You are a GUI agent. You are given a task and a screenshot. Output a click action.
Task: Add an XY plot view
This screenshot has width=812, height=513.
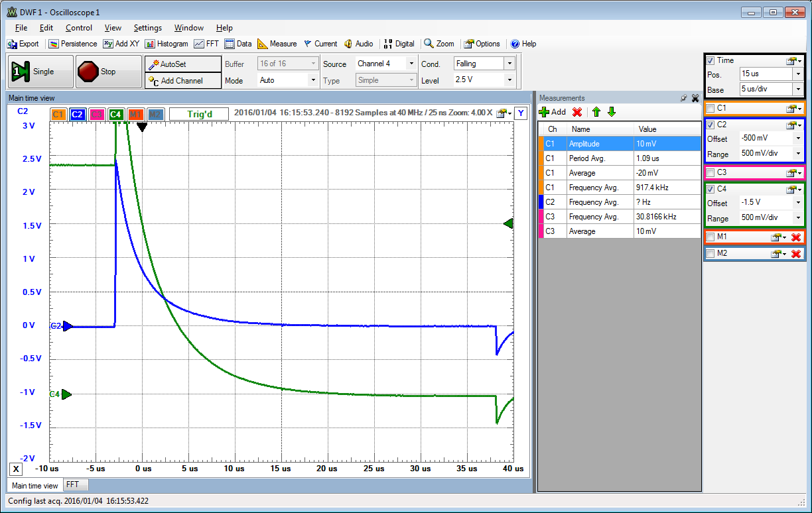pos(121,44)
